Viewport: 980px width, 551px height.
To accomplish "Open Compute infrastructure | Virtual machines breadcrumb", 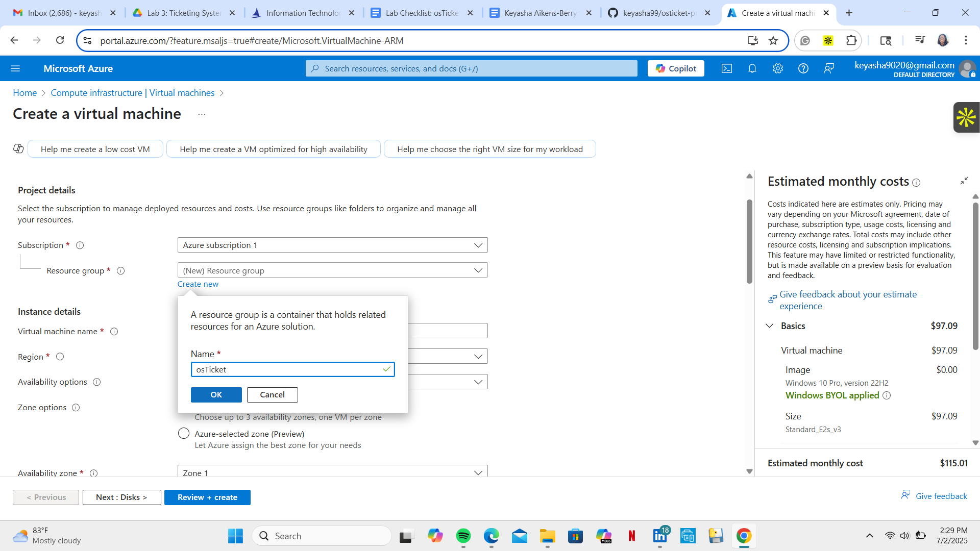I will pyautogui.click(x=133, y=93).
